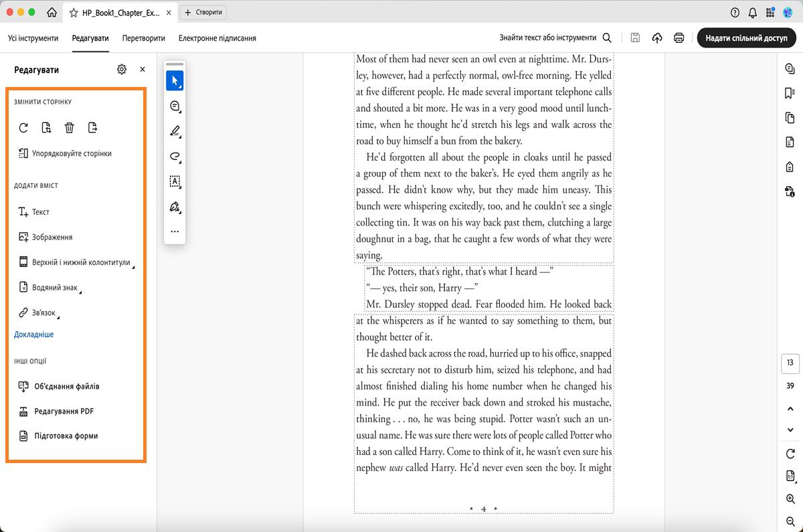Open the bookmarks panel icon

click(x=790, y=93)
